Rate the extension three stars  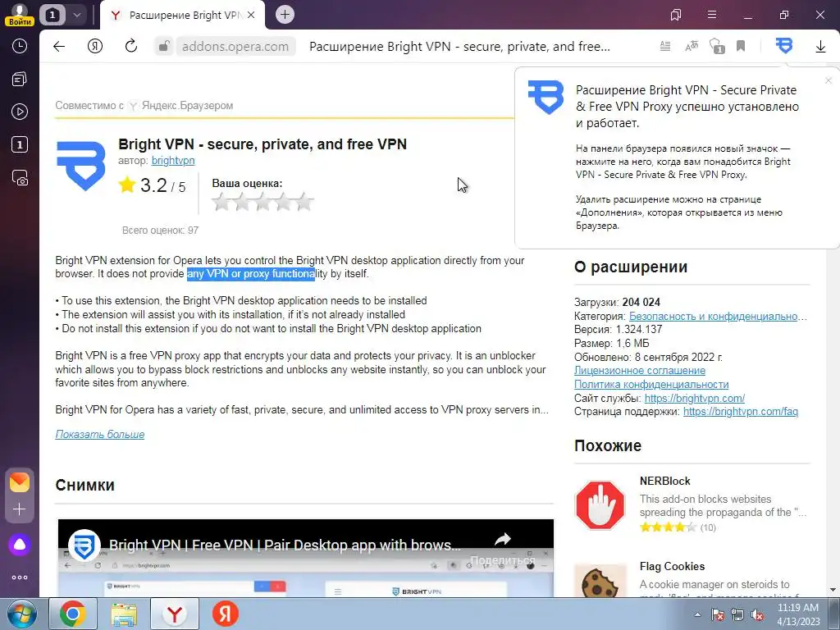262,202
